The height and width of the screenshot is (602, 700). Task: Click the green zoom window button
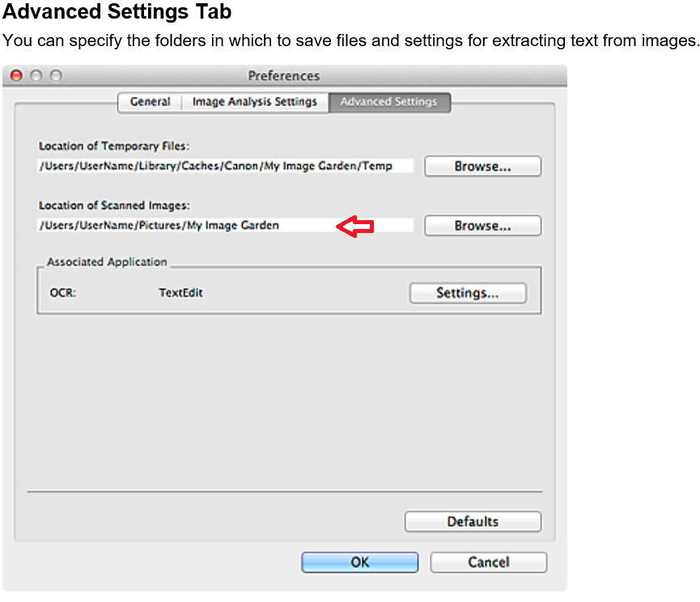pyautogui.click(x=55, y=75)
